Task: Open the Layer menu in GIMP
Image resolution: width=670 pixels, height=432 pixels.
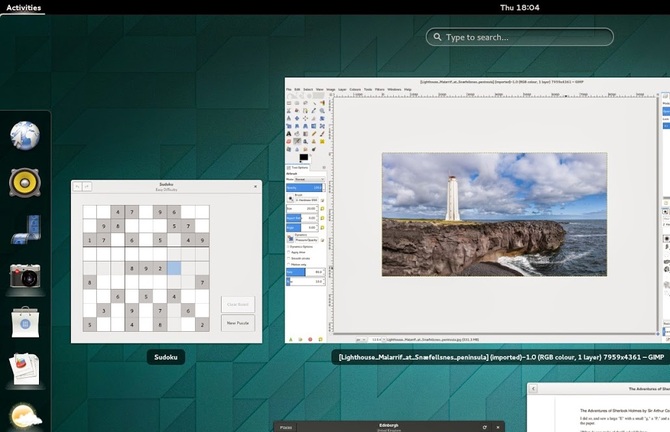Action: coord(342,89)
